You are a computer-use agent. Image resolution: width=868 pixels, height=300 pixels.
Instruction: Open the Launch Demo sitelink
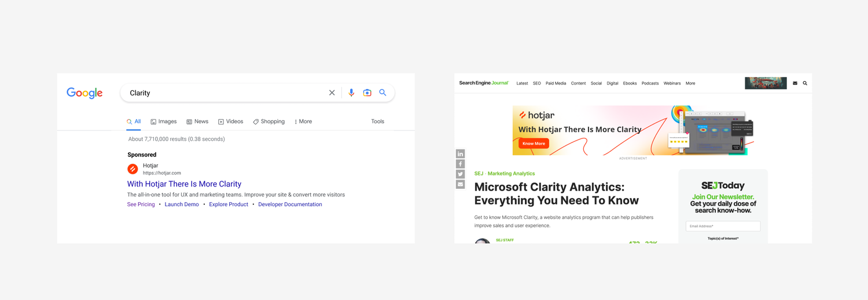click(x=182, y=204)
